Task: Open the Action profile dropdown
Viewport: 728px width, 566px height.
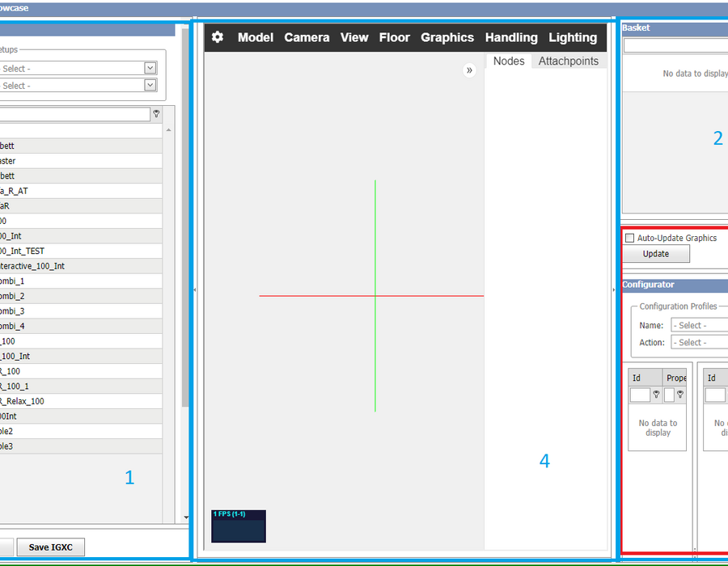Action: point(699,342)
